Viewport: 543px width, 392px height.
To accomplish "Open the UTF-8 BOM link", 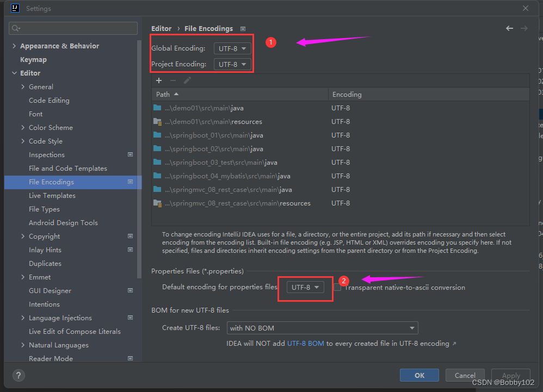I will tap(306, 344).
